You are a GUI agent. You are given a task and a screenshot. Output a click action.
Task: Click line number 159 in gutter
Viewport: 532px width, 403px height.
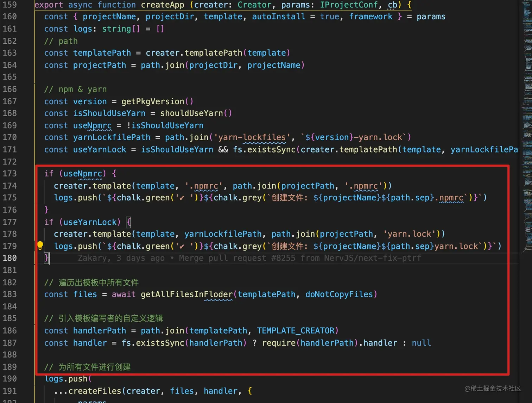tap(9, 5)
